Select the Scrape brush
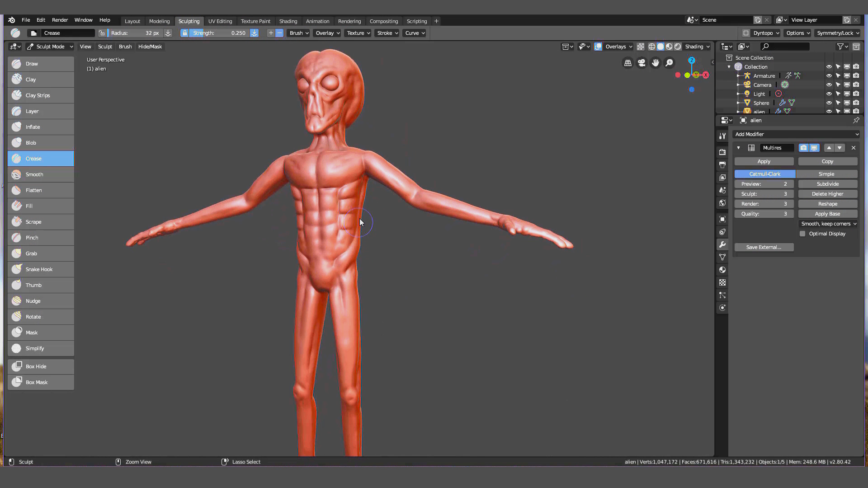Image resolution: width=868 pixels, height=488 pixels. [41, 222]
